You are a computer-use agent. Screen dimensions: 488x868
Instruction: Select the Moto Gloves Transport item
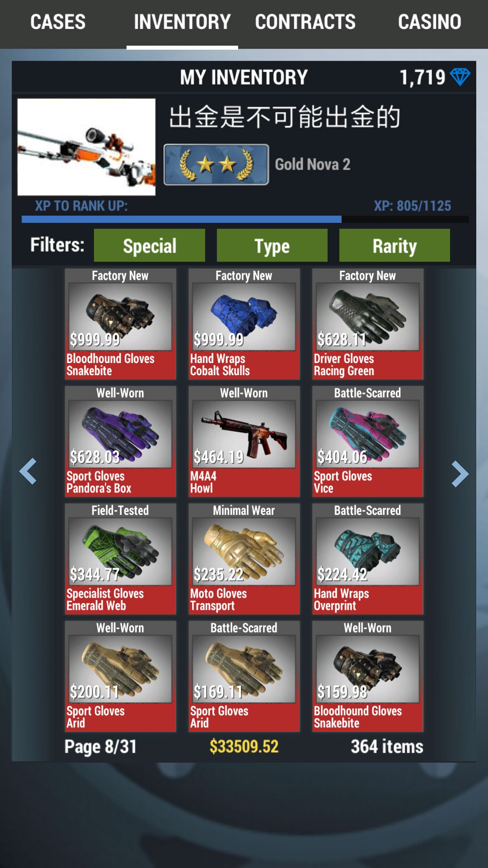pyautogui.click(x=244, y=559)
